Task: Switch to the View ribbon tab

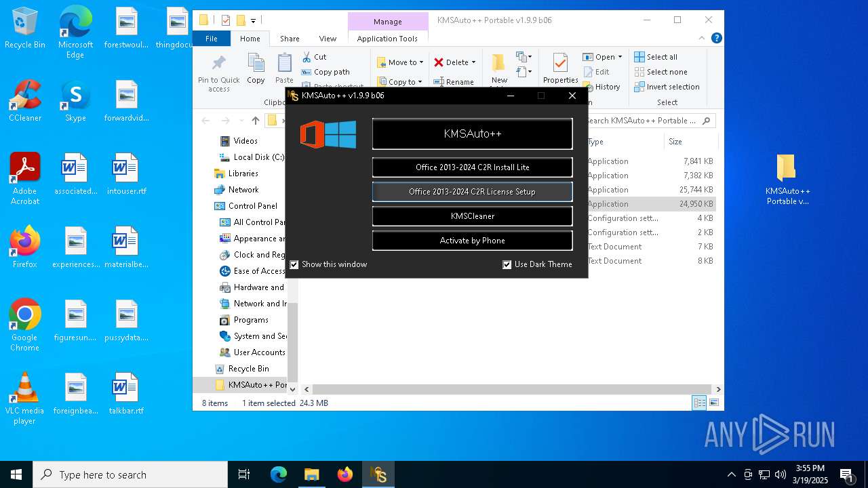Action: pyautogui.click(x=328, y=39)
